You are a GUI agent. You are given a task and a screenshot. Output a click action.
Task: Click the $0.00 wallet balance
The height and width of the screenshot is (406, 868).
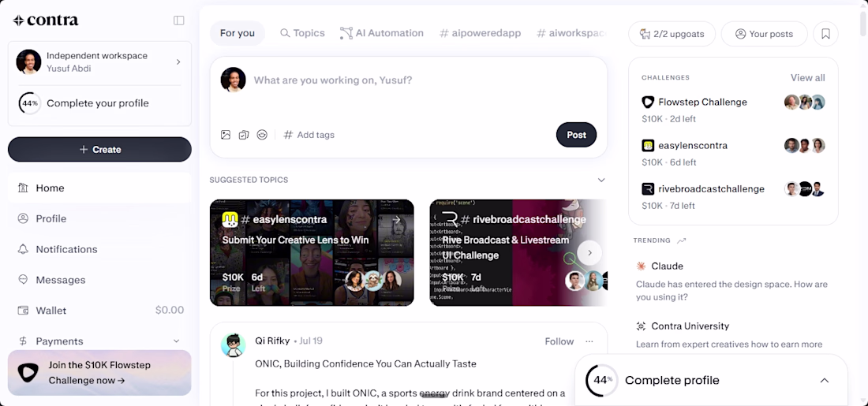point(170,311)
